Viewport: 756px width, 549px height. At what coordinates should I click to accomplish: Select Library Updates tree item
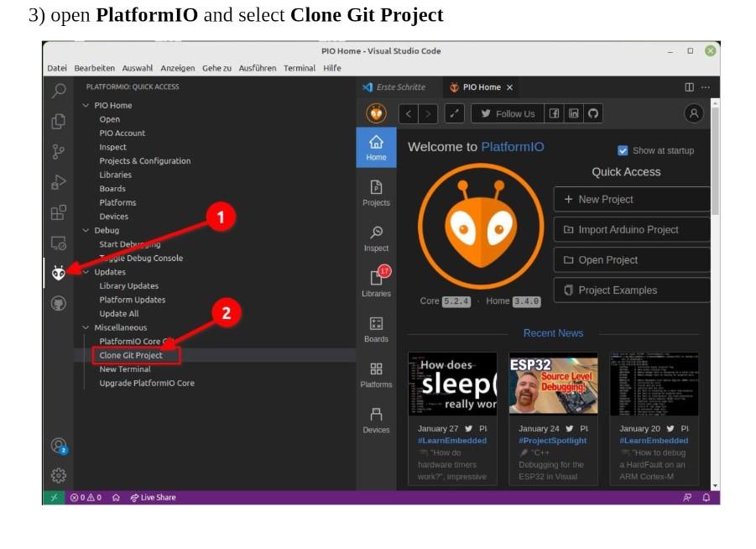128,285
